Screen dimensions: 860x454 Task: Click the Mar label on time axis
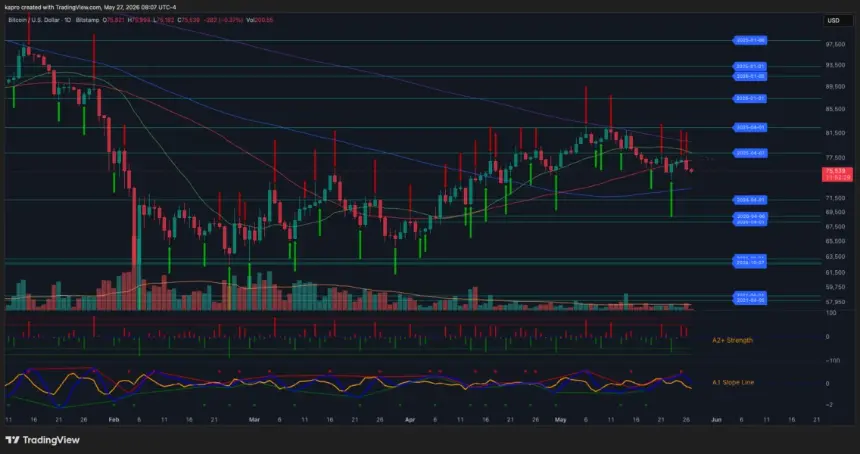point(254,419)
